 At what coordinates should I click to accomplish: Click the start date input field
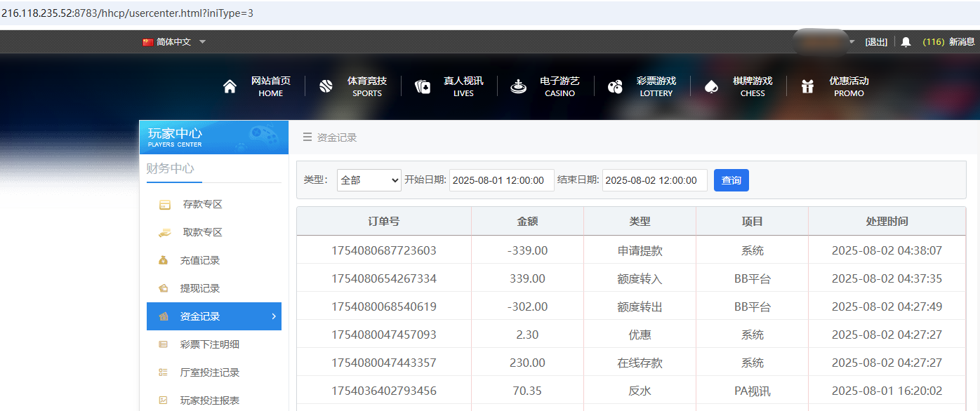pos(501,180)
